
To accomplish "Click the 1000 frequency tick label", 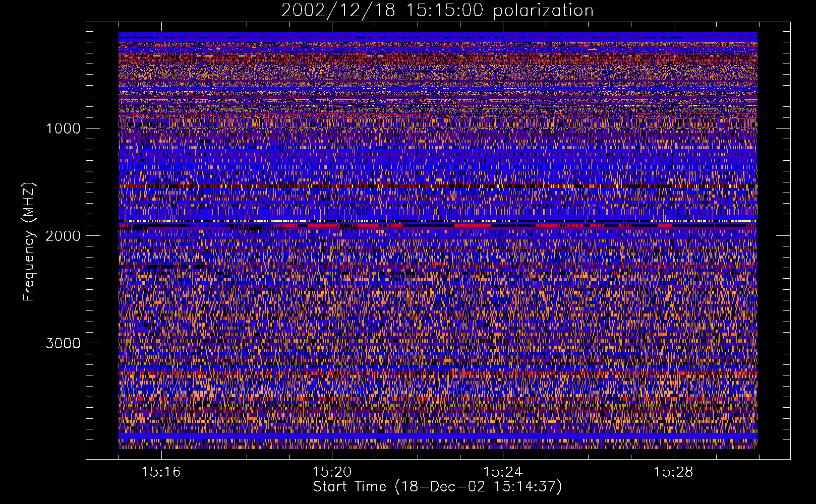I will pos(63,129).
